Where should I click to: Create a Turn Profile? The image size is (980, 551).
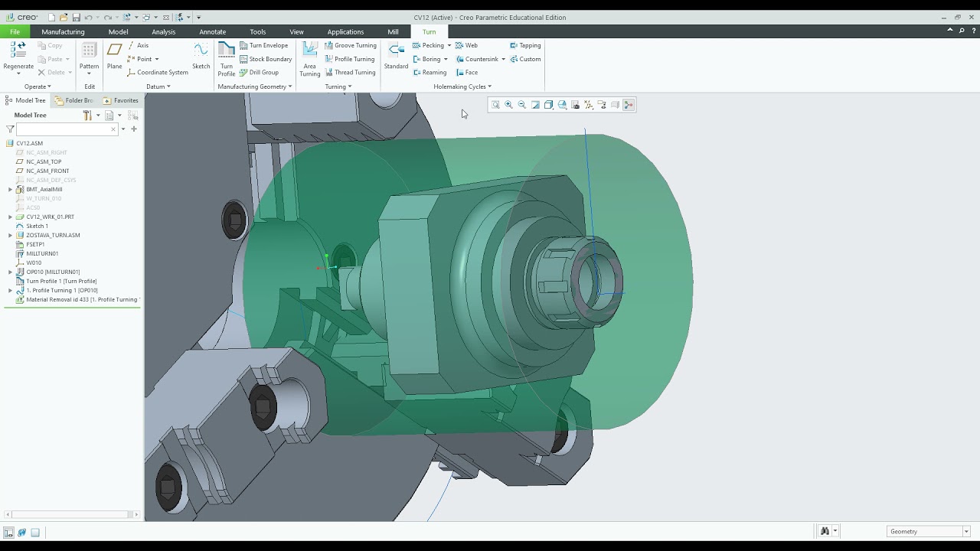click(227, 60)
